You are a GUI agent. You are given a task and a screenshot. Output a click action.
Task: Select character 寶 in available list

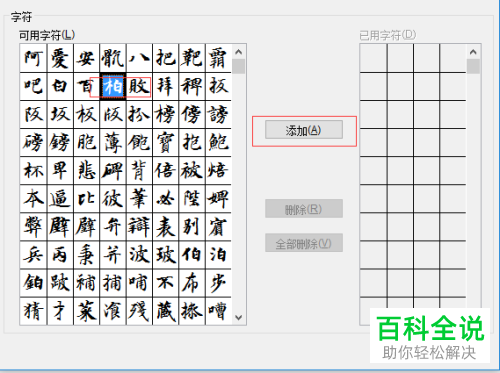[166, 143]
